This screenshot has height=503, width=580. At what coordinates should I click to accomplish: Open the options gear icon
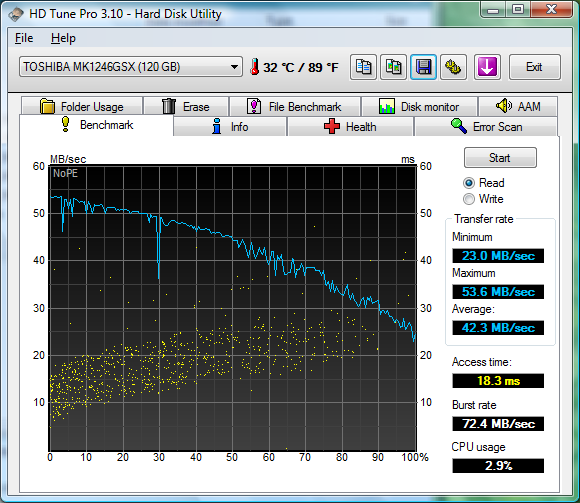453,67
